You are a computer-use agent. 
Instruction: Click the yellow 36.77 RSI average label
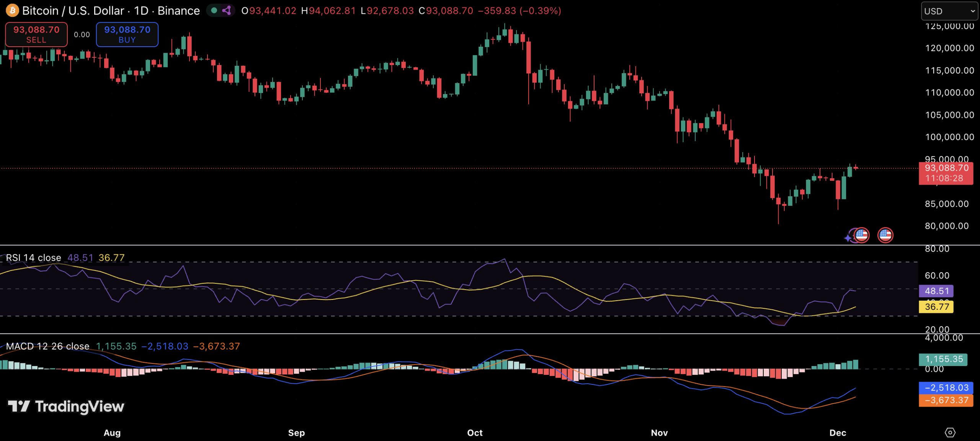[936, 307]
